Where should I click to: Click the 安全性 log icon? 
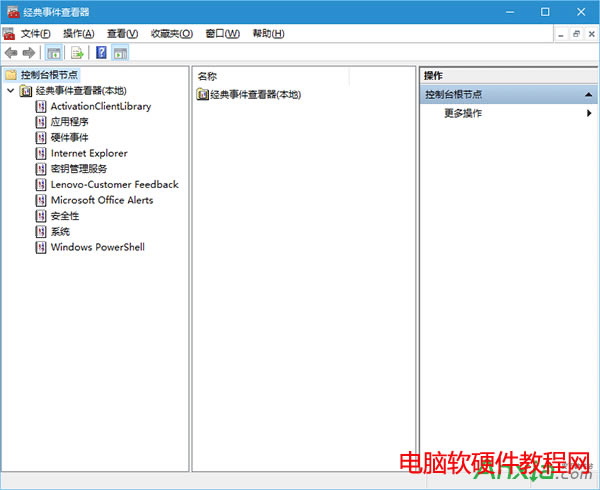click(41, 216)
